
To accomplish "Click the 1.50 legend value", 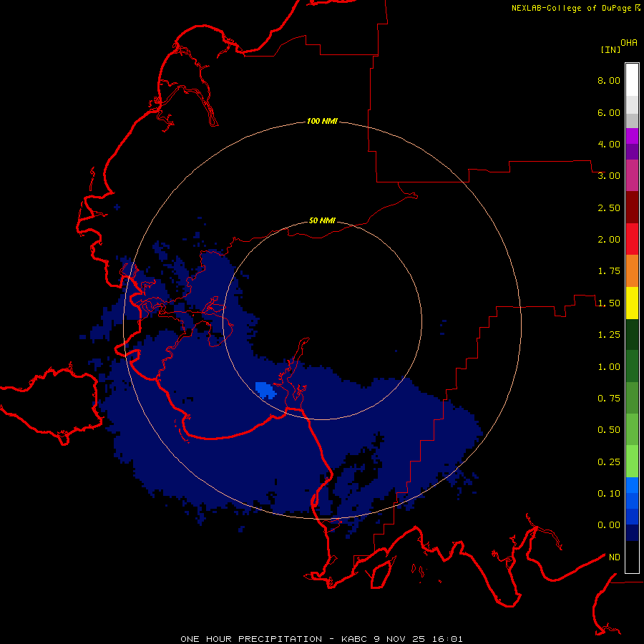I will pos(609,303).
